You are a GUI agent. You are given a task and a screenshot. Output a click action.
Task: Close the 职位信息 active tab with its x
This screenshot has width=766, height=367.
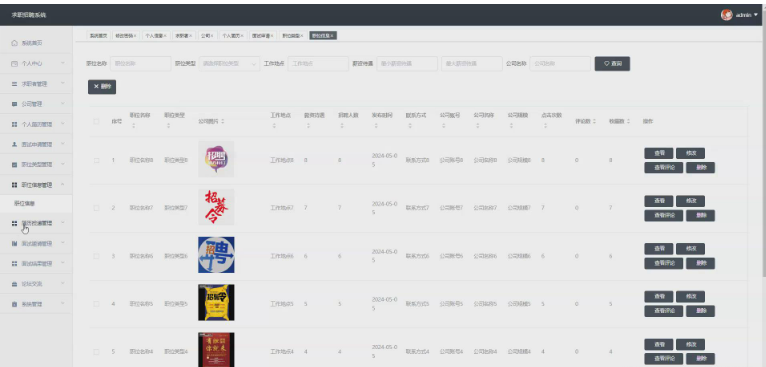332,36
